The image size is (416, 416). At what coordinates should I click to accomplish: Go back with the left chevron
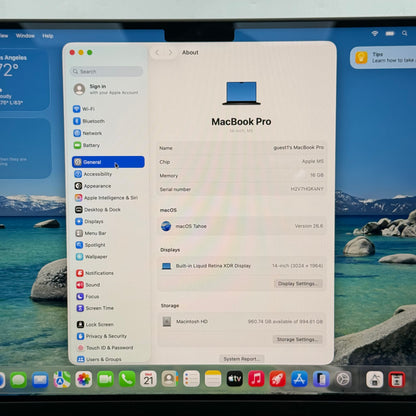[x=157, y=52]
